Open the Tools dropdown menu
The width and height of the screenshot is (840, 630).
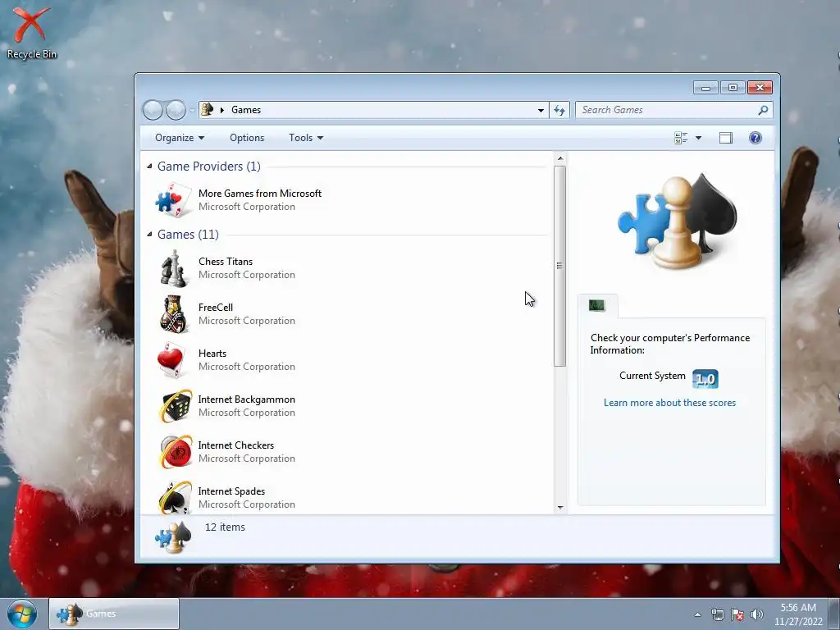pos(306,138)
